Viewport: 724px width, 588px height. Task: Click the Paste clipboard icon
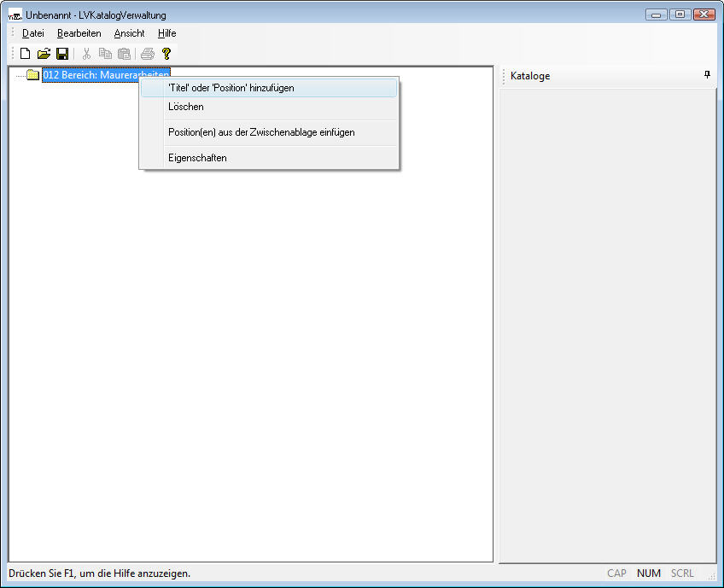(x=124, y=54)
